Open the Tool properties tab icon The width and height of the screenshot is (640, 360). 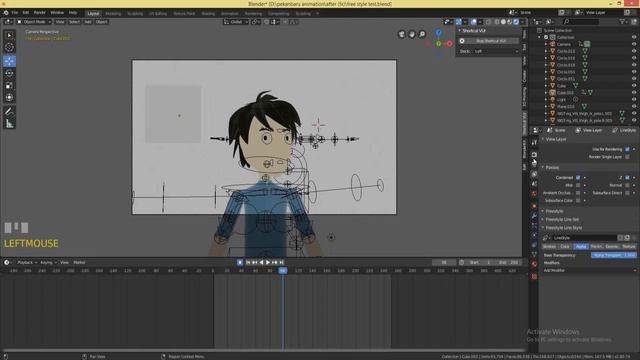(534, 142)
